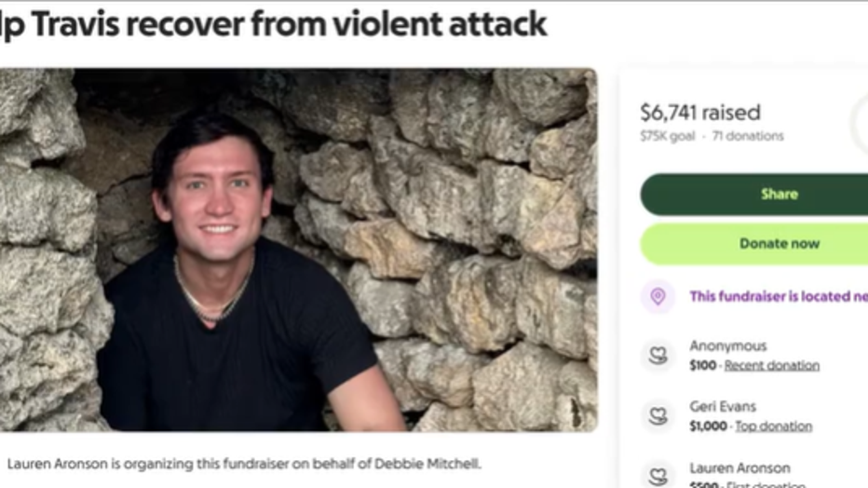Click the purple fundraiser location notice text
Viewport: 868px width, 488px height.
point(778,296)
